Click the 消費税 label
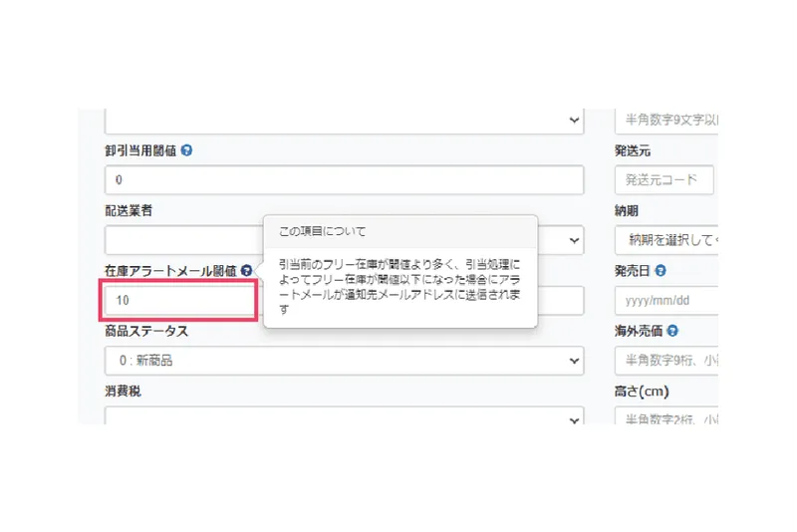 click(x=123, y=391)
